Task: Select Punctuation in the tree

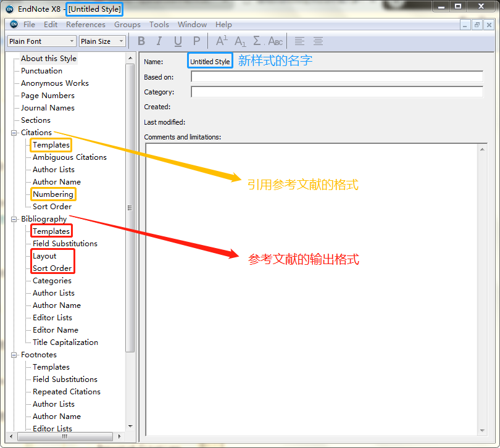Action: (x=41, y=71)
